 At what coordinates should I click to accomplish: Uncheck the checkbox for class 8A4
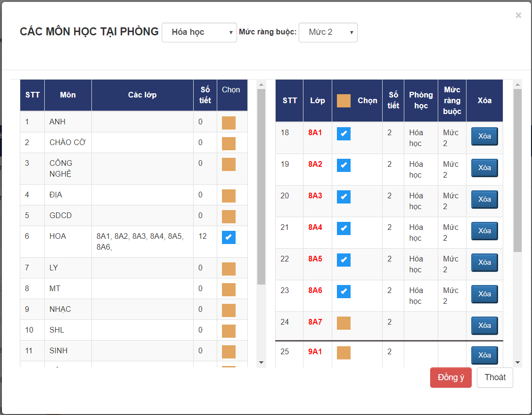click(344, 228)
